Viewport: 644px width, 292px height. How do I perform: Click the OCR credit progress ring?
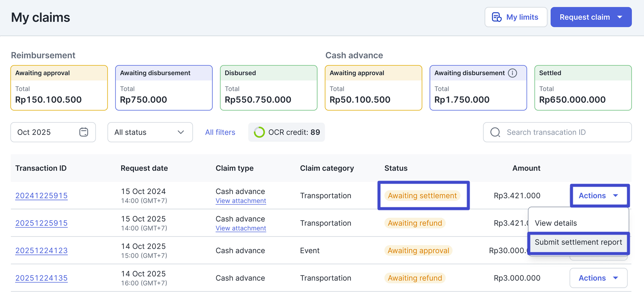[259, 132]
